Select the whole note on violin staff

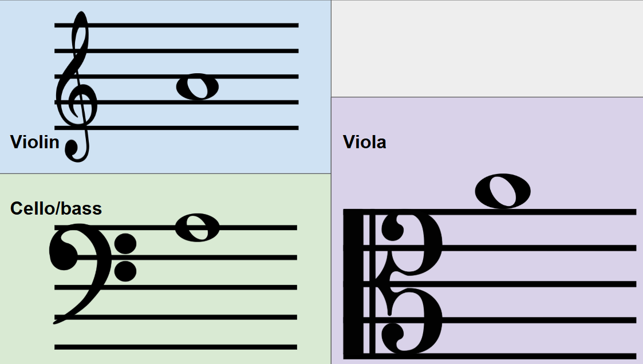tap(197, 86)
